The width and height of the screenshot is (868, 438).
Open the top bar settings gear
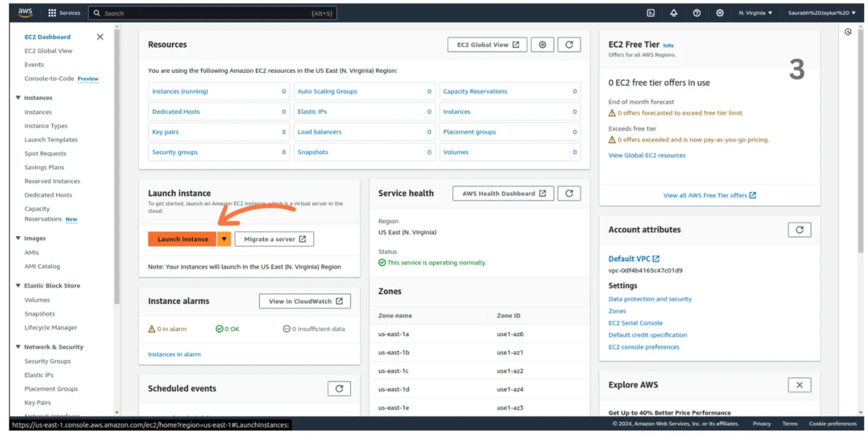pyautogui.click(x=720, y=13)
